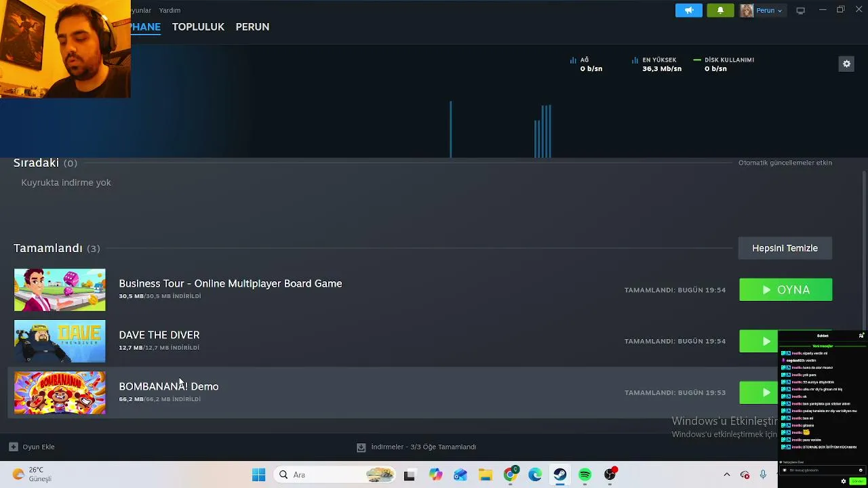Open Google Chrome from taskbar
Viewport: 868px width, 488px height.
point(510,475)
